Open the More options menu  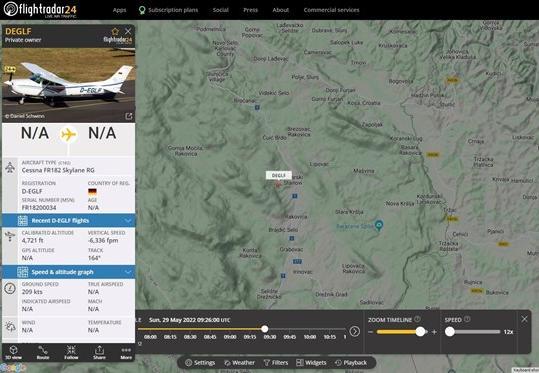[126, 352]
